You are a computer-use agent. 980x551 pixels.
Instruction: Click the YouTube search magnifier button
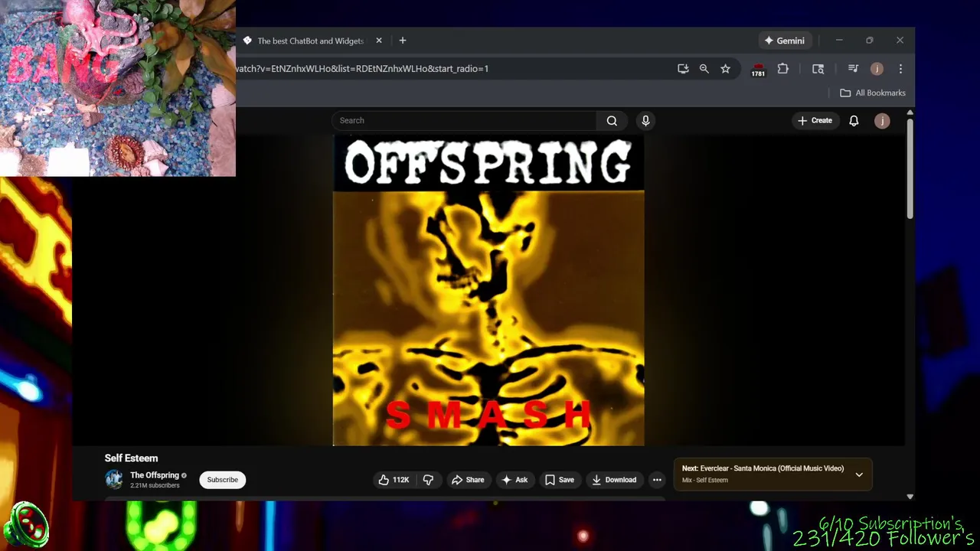(612, 120)
